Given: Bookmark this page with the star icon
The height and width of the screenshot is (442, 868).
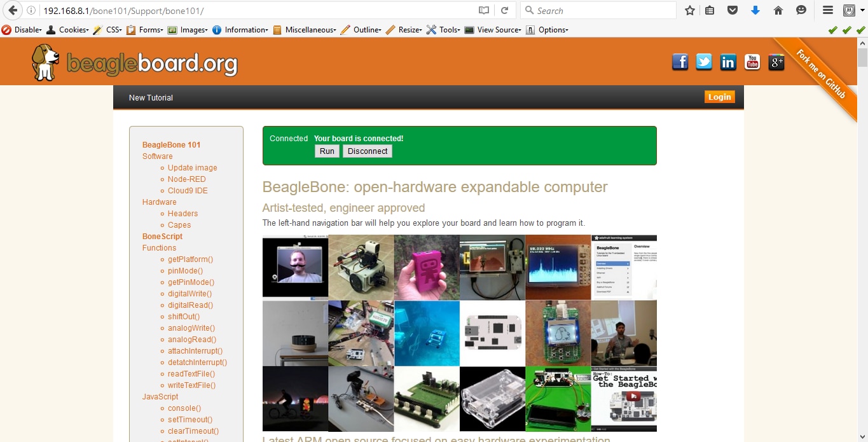Looking at the screenshot, I should [x=690, y=11].
